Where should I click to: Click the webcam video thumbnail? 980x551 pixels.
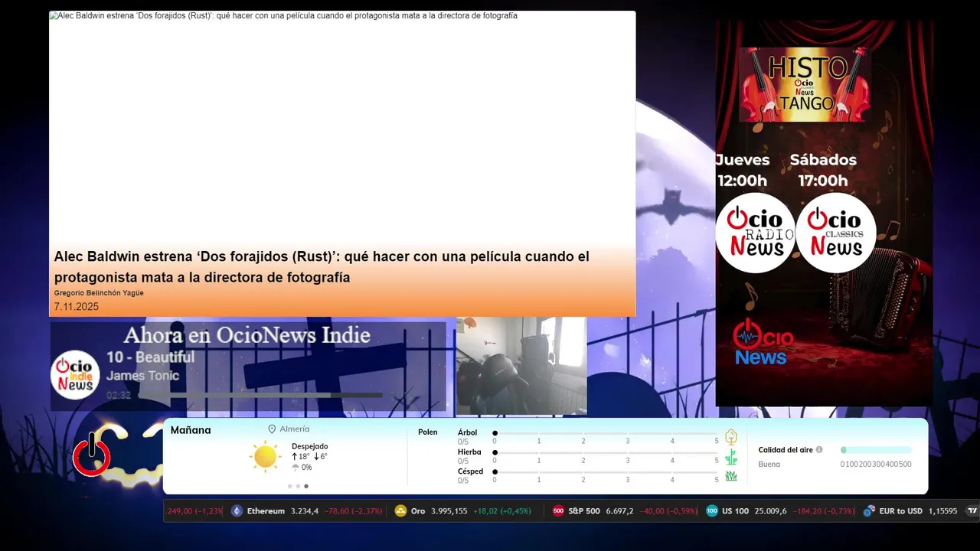pos(521,366)
